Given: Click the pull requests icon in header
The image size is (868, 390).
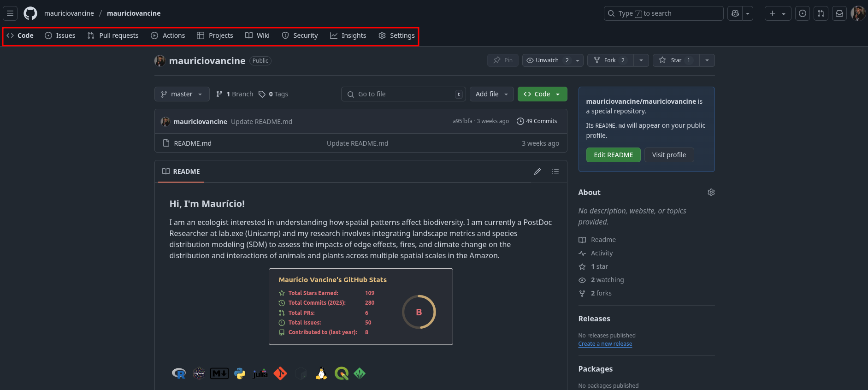Looking at the screenshot, I should pyautogui.click(x=821, y=13).
